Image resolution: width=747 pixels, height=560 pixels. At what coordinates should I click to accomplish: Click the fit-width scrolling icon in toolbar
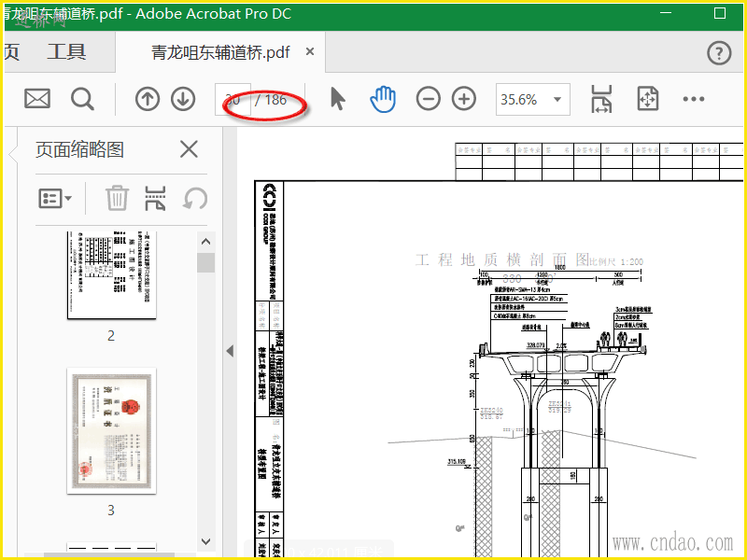pyautogui.click(x=601, y=99)
